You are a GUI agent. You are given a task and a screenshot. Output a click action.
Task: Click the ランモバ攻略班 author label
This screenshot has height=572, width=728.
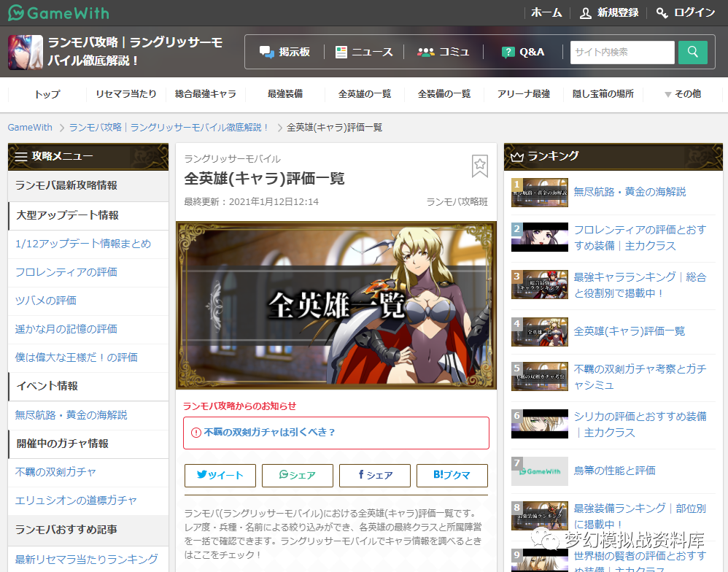(x=457, y=202)
